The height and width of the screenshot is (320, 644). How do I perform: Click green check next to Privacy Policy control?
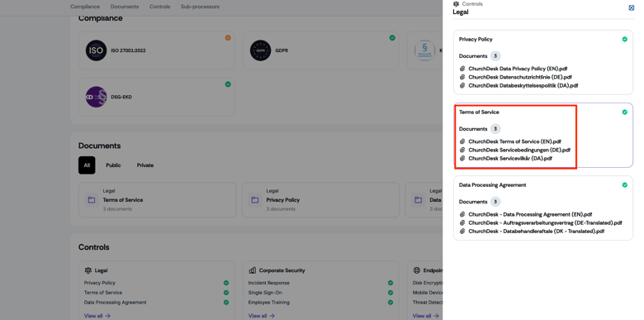(226, 283)
